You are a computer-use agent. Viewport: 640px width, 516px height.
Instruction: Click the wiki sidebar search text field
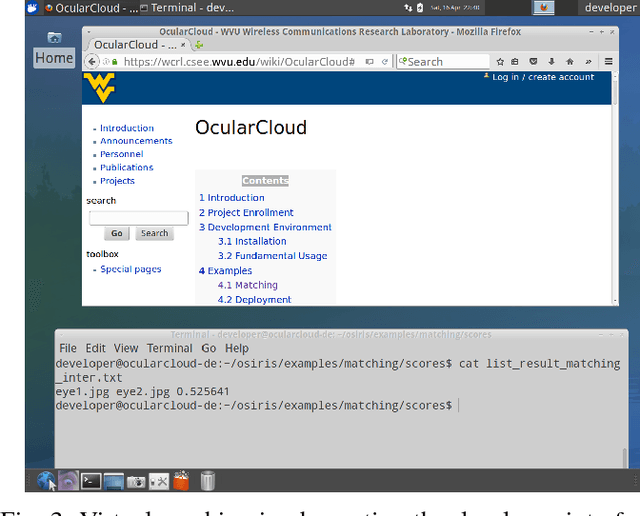[138, 217]
